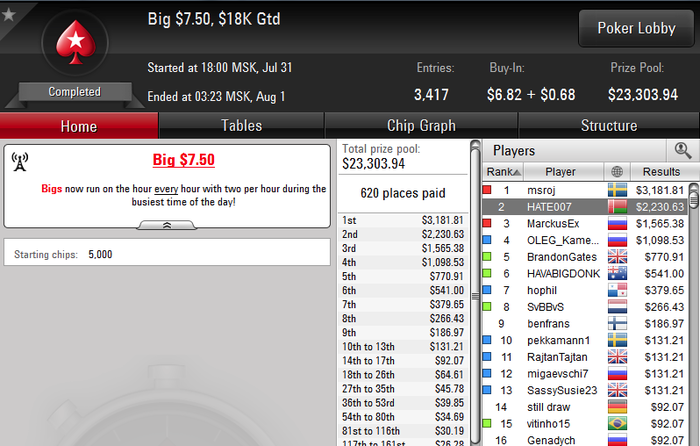Click green marker next to BrandonGates

click(487, 256)
